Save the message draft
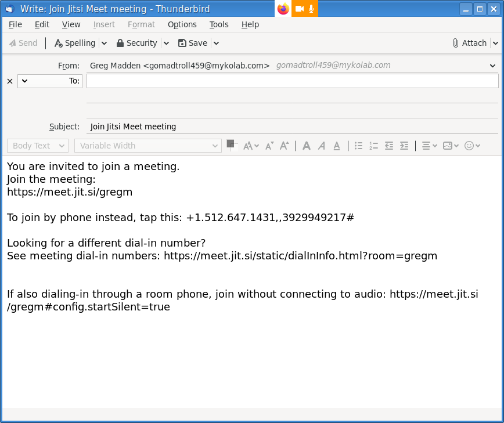 pos(193,43)
